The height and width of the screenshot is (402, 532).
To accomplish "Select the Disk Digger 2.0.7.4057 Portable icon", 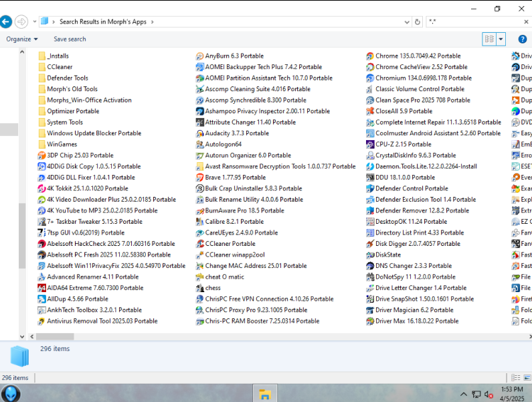I will coord(370,244).
